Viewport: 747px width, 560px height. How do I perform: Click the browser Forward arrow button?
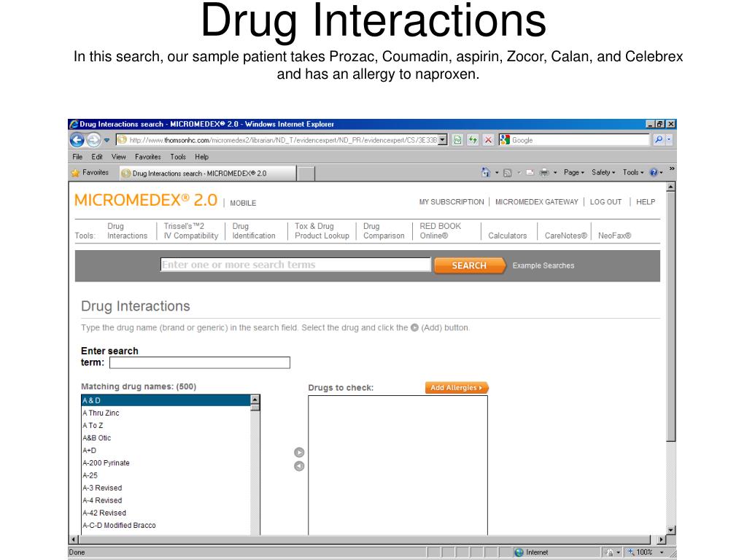pos(94,140)
